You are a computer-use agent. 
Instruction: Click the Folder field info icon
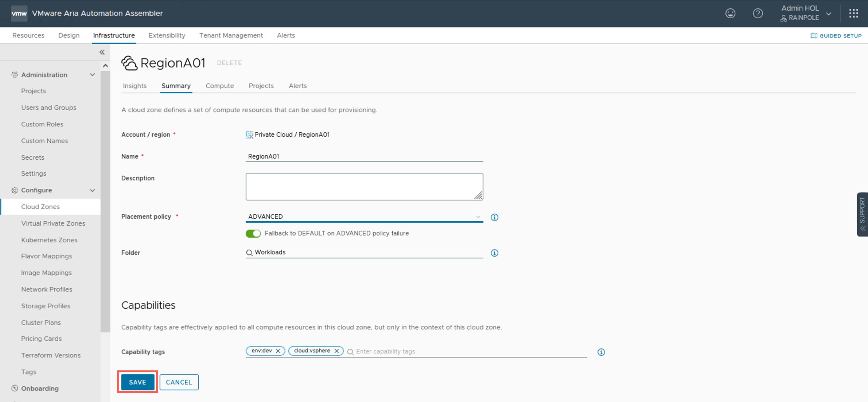point(494,253)
